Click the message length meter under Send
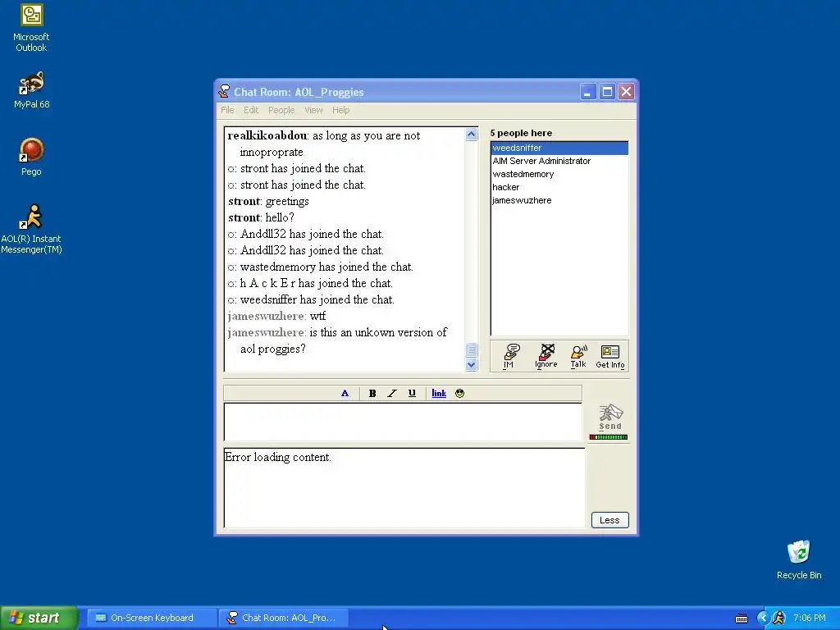840x630 pixels. (609, 437)
